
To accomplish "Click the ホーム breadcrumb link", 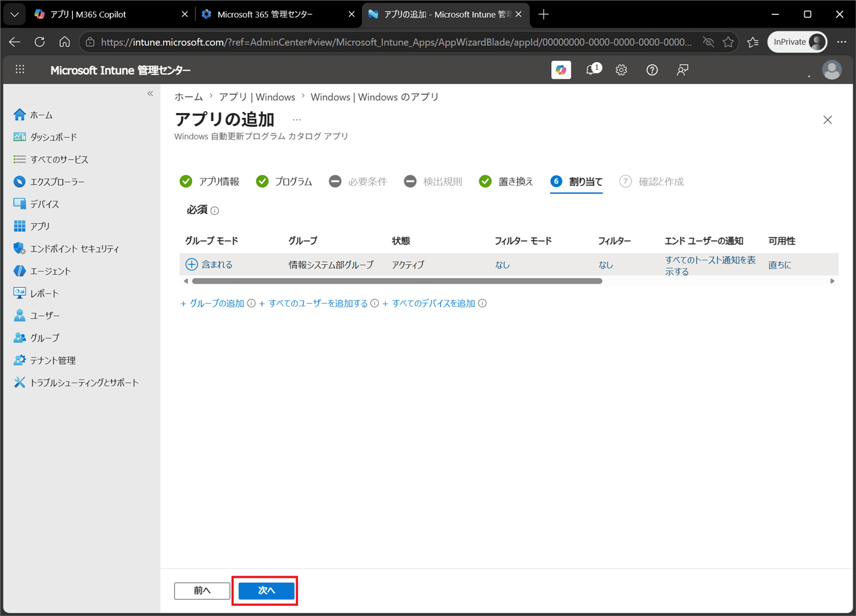I will [188, 97].
